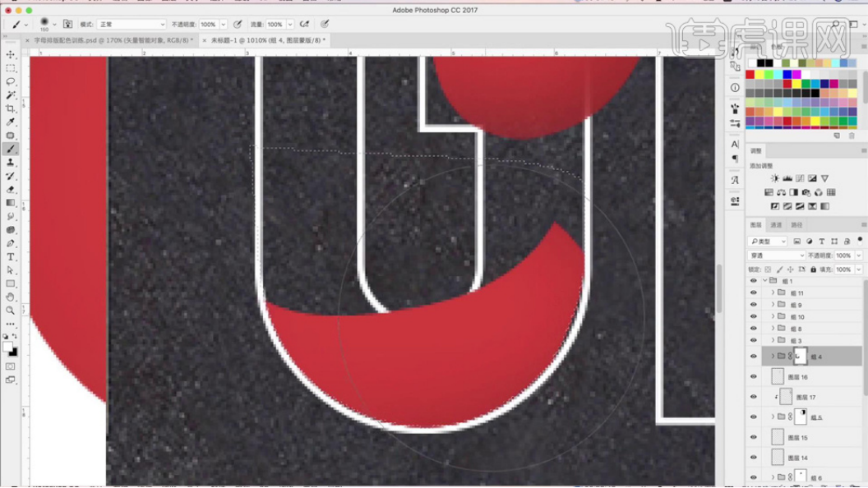Collapse the 组 1 group
This screenshot has width=868, height=488.
point(765,281)
